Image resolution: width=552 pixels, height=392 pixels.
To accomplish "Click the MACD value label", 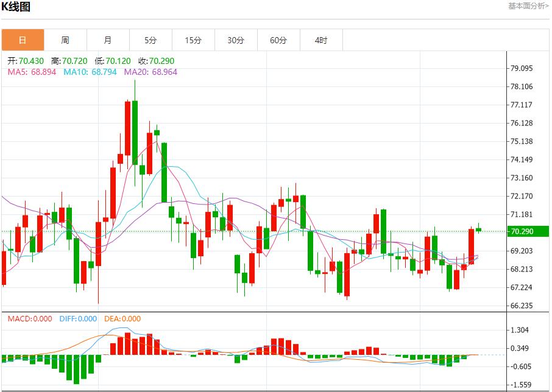I will pyautogui.click(x=30, y=318).
